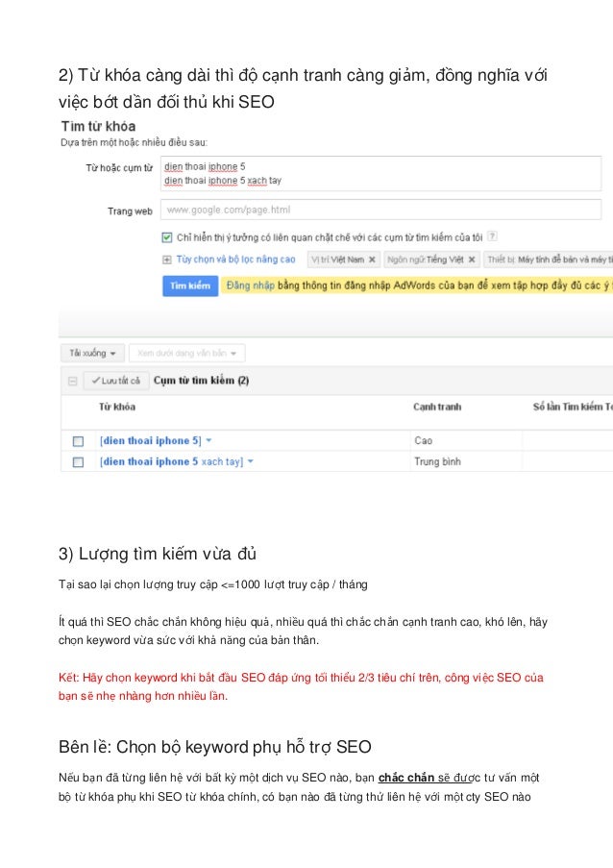Open 'Tùy chọn và bộ lọc nâng cao' link
This screenshot has height=868, width=613.
click(235, 260)
